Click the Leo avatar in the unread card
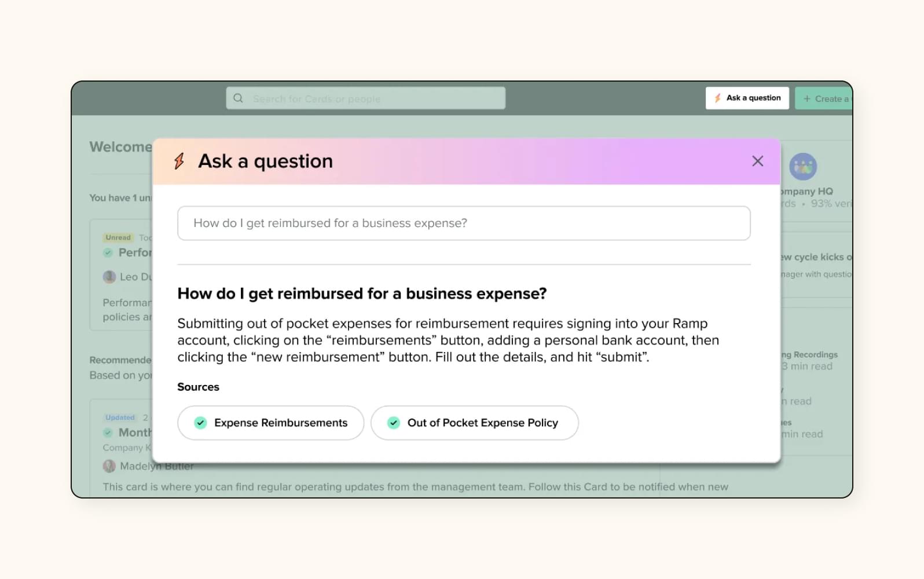 click(109, 277)
